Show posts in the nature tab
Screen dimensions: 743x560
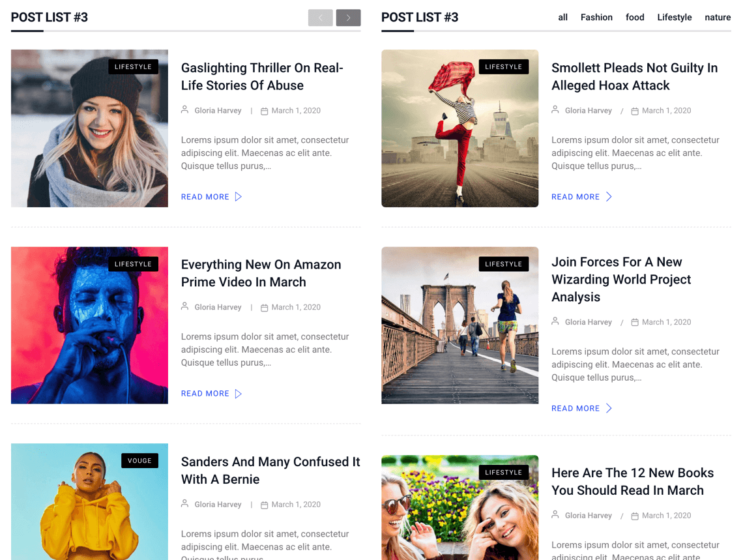pos(717,18)
